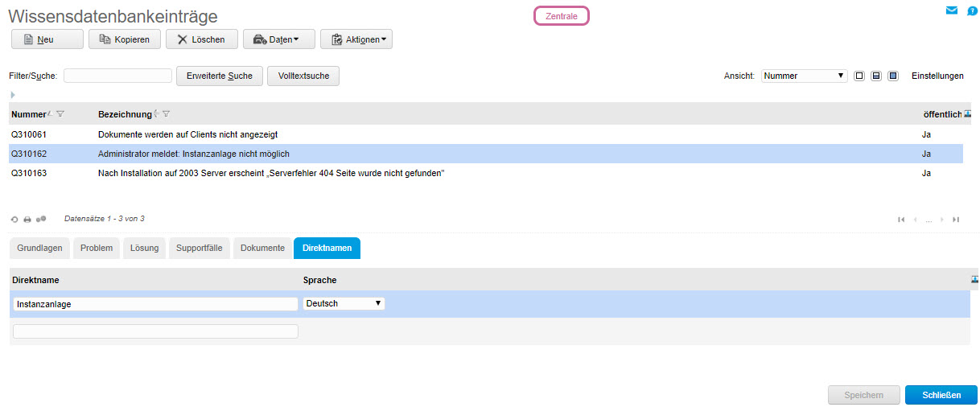Click the 'Nach Installation auf 2003 Server' entry
The height and width of the screenshot is (407, 980).
(x=271, y=173)
